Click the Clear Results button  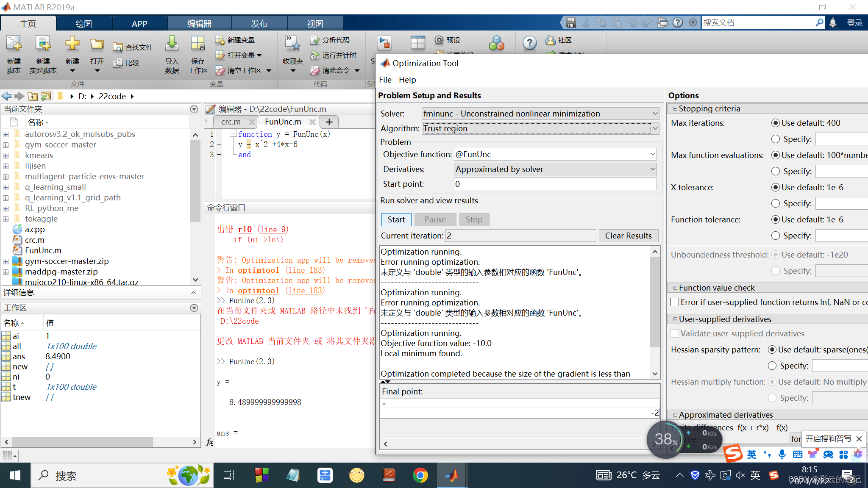click(628, 236)
